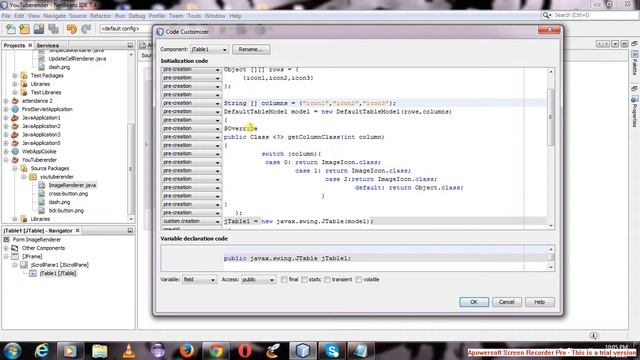Collapse the YouTuberender project node
This screenshot has width=640, height=360.
pyautogui.click(x=6, y=160)
